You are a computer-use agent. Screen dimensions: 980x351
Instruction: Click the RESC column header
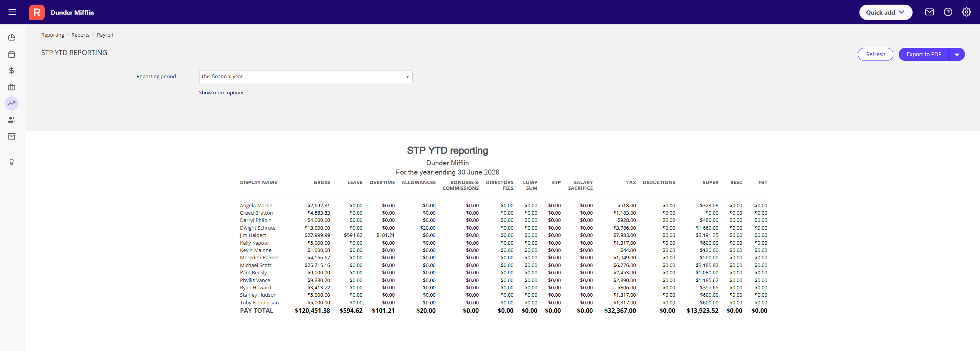point(736,183)
